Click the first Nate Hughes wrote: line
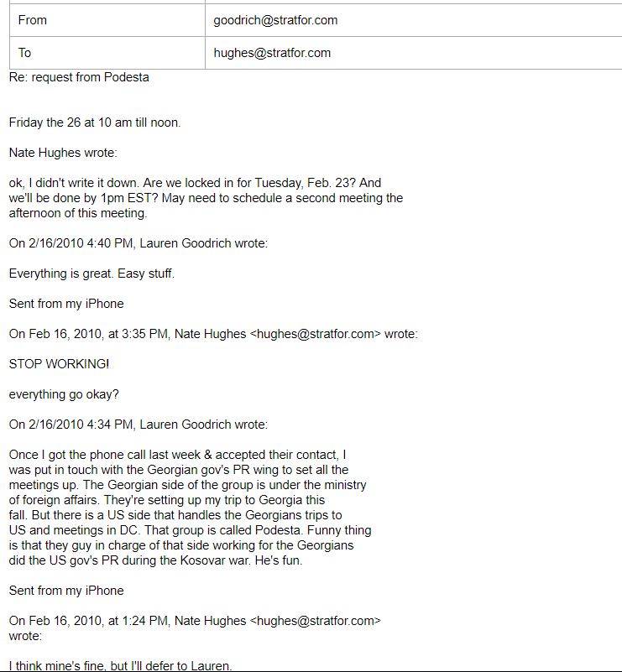Viewport: 622px width, 672px height. (x=63, y=153)
